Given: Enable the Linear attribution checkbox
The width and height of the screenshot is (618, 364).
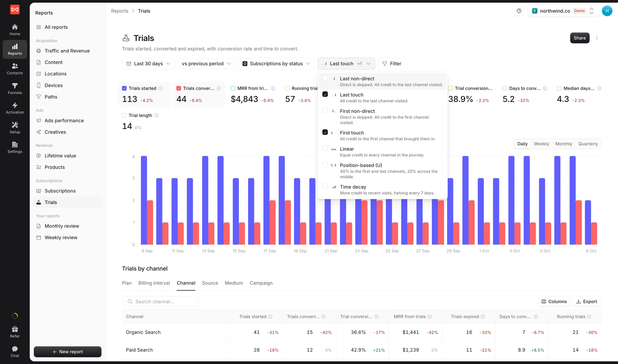Looking at the screenshot, I should pyautogui.click(x=325, y=148).
